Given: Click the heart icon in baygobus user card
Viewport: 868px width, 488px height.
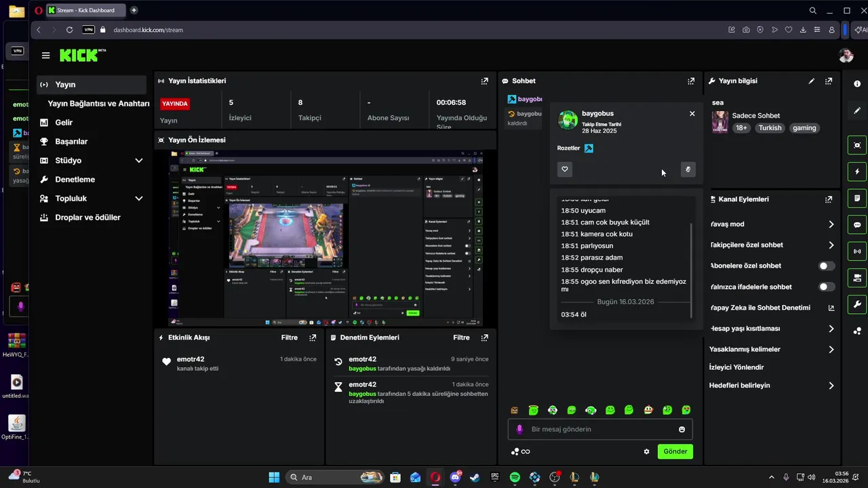Looking at the screenshot, I should click(565, 169).
